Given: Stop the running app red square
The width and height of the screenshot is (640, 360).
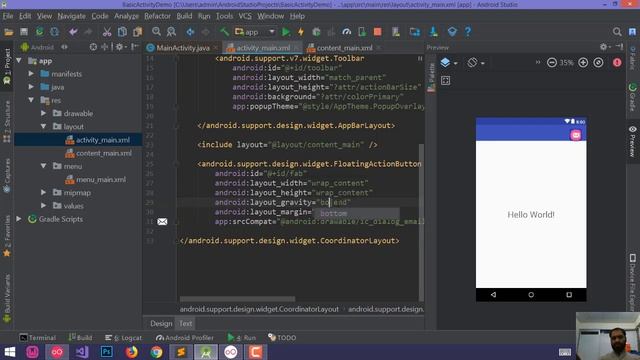Looking at the screenshot, I should pos(378,32).
